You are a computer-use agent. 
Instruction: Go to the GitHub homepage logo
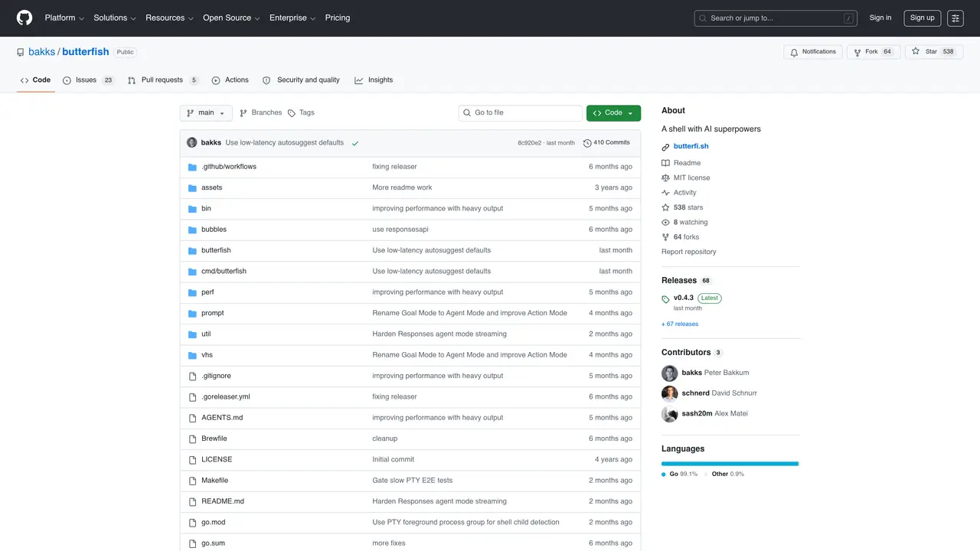pyautogui.click(x=24, y=18)
